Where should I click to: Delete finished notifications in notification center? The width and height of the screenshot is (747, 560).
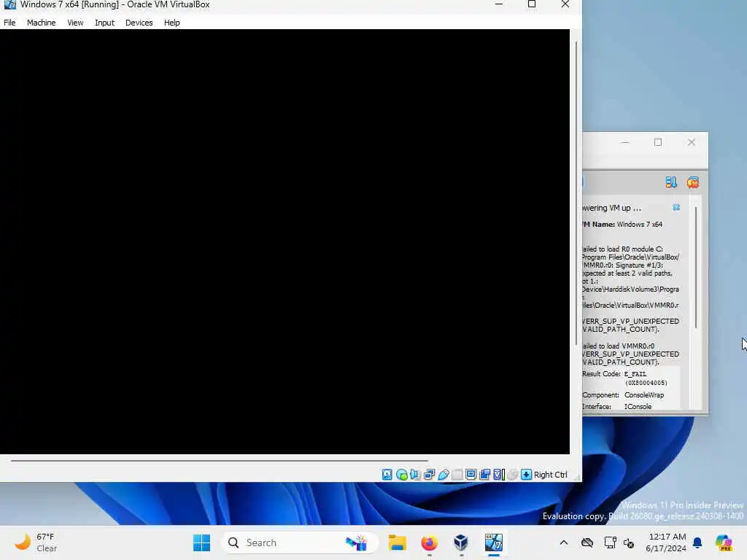click(693, 182)
